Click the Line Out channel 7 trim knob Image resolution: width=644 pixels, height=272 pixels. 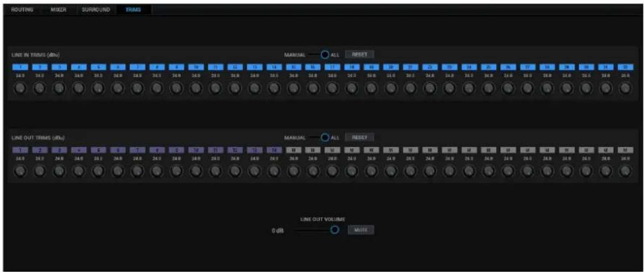(x=137, y=171)
